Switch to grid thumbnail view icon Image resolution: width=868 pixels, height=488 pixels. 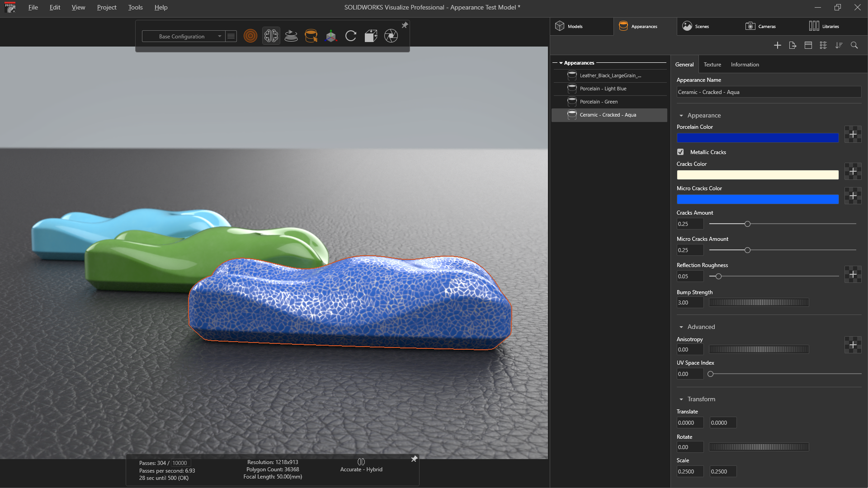point(823,45)
